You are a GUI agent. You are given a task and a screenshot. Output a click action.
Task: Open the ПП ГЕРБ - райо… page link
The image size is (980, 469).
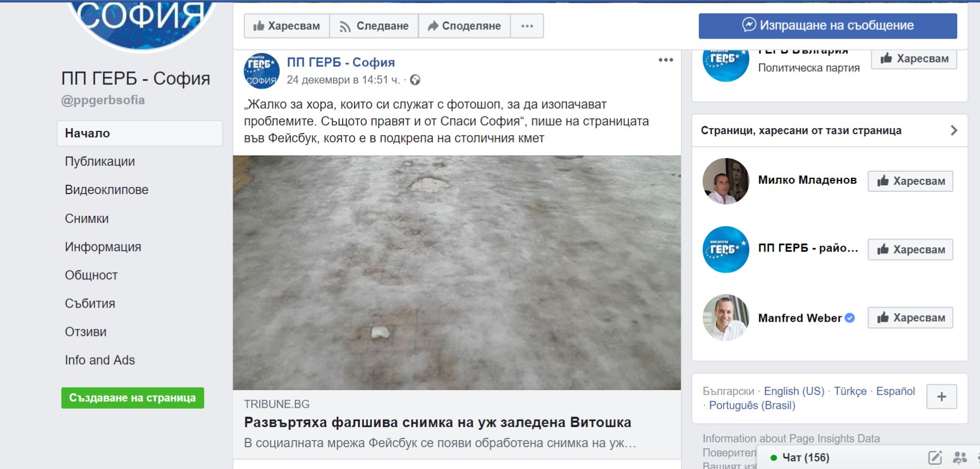click(808, 248)
